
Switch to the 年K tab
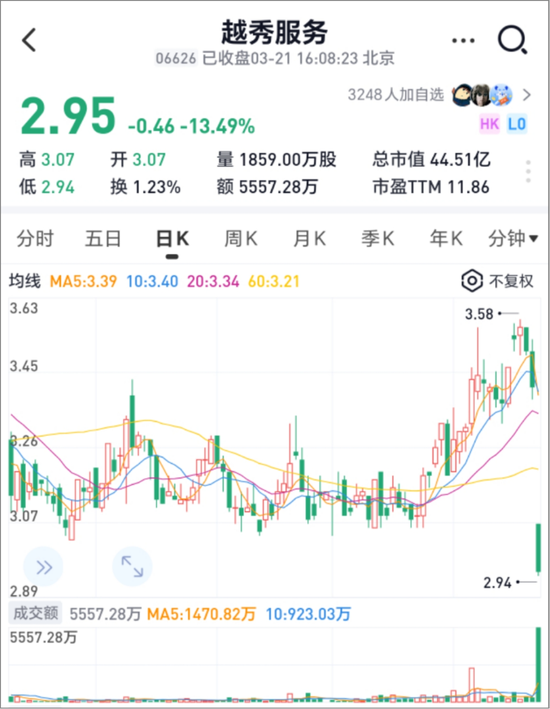(x=446, y=239)
